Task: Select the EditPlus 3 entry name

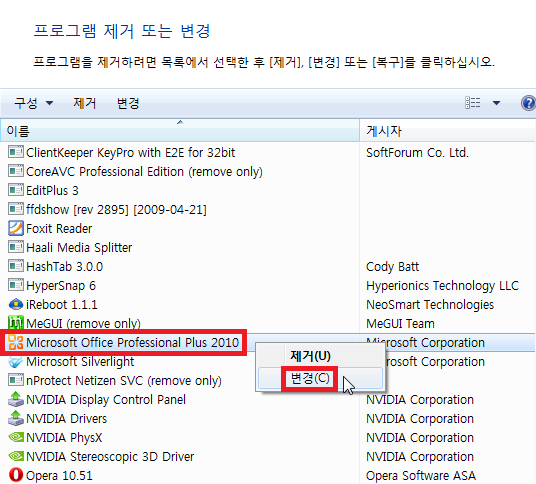Action: pos(52,190)
